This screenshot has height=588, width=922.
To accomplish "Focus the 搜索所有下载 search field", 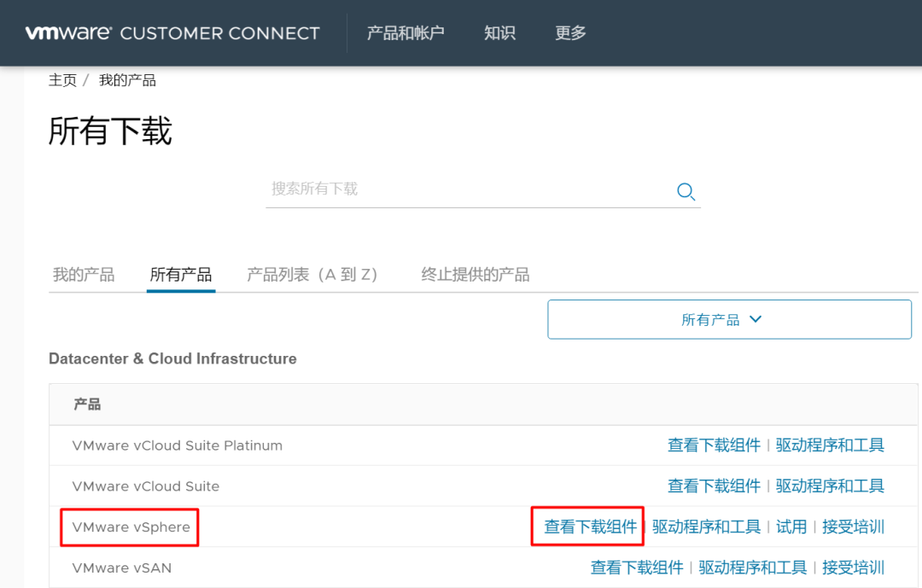I will tap(470, 189).
